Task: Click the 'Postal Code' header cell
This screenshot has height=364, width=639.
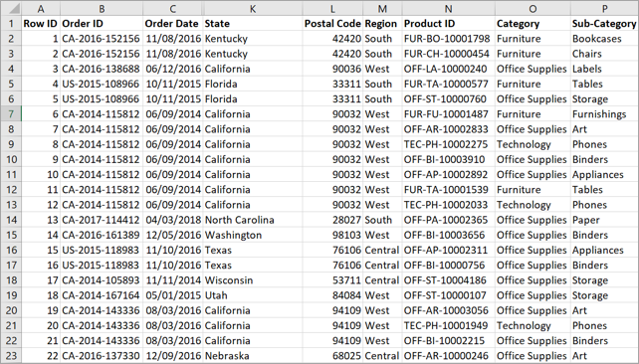Action: pyautogui.click(x=332, y=24)
